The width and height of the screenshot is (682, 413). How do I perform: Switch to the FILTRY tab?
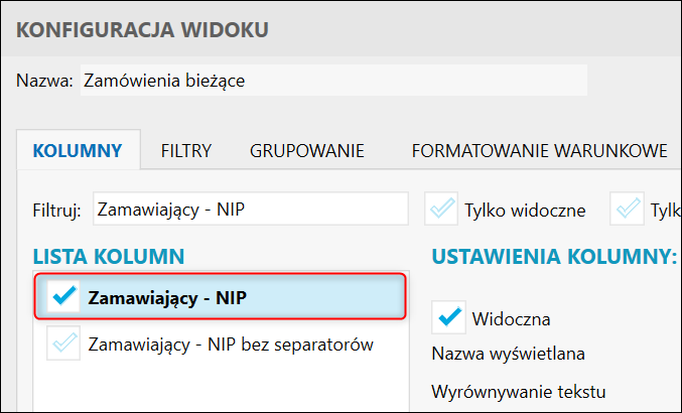[186, 151]
